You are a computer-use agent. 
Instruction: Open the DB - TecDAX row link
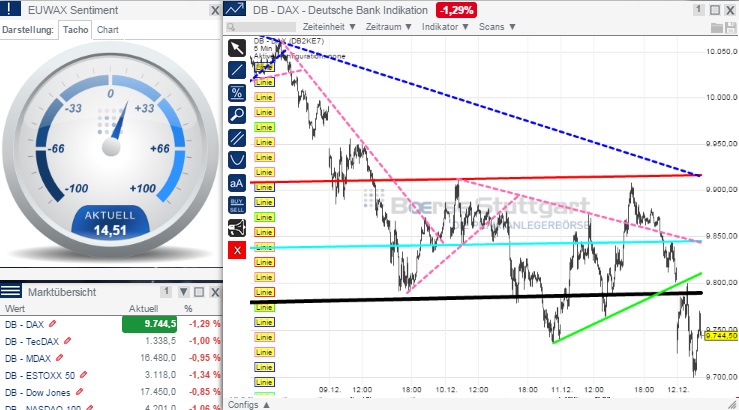[x=32, y=341]
